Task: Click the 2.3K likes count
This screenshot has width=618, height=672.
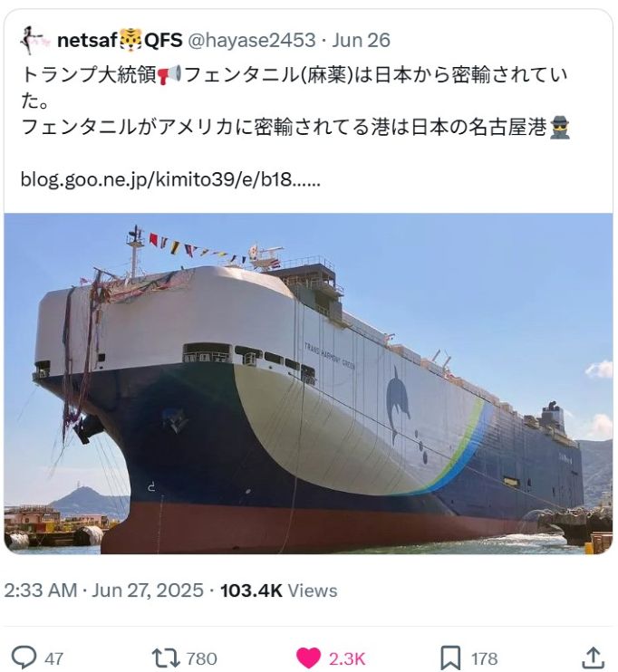Action: coord(347,658)
